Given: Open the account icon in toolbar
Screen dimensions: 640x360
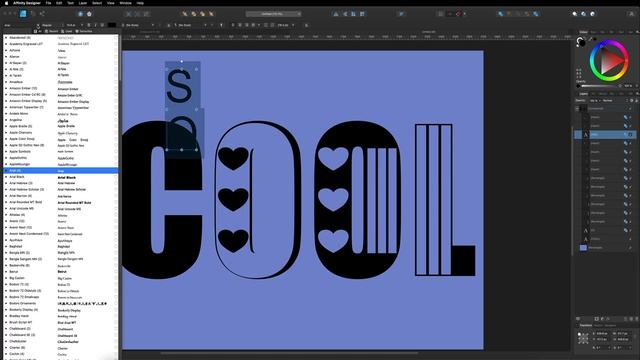Looking at the screenshot, I should point(631,14).
